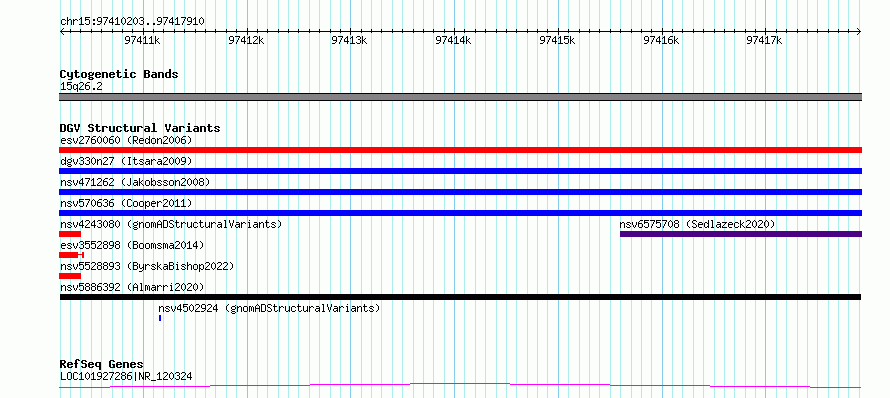Click the 97417k ruler tick label

[x=765, y=40]
